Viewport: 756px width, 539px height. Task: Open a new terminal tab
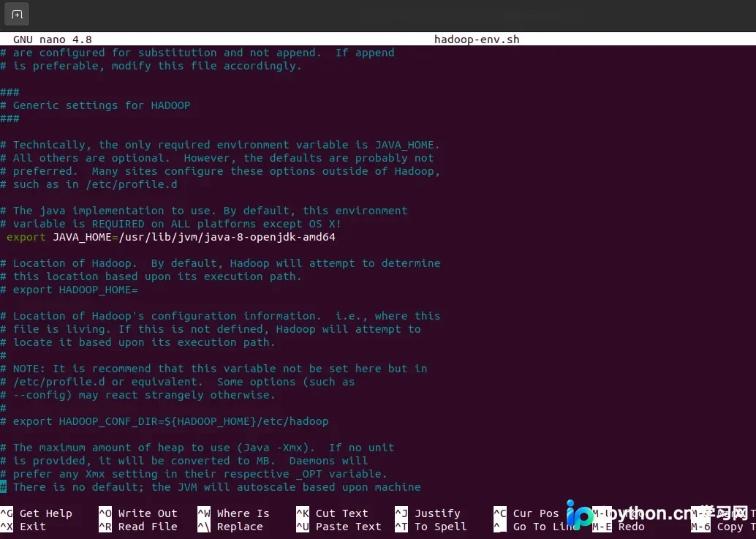17,15
